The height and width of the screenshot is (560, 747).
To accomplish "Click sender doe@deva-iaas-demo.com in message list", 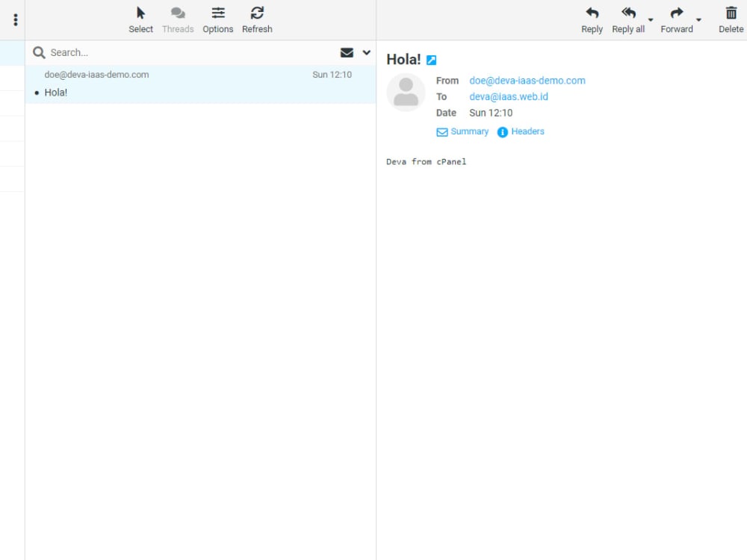I will point(96,74).
